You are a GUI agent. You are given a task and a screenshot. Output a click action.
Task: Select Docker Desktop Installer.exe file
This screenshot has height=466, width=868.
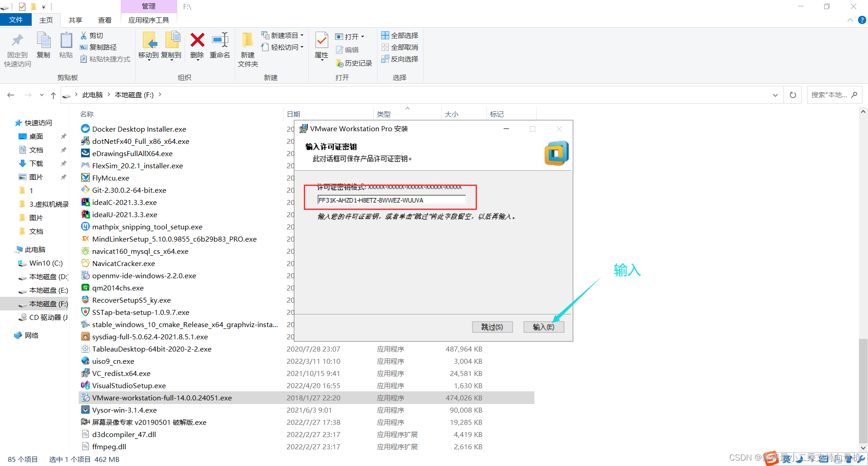139,129
